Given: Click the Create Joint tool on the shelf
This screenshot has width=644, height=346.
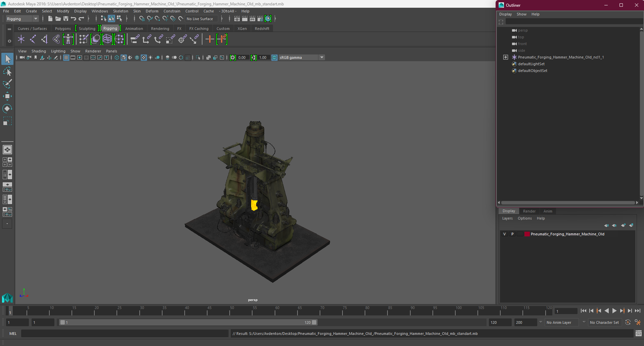Looking at the screenshot, I should [33, 39].
